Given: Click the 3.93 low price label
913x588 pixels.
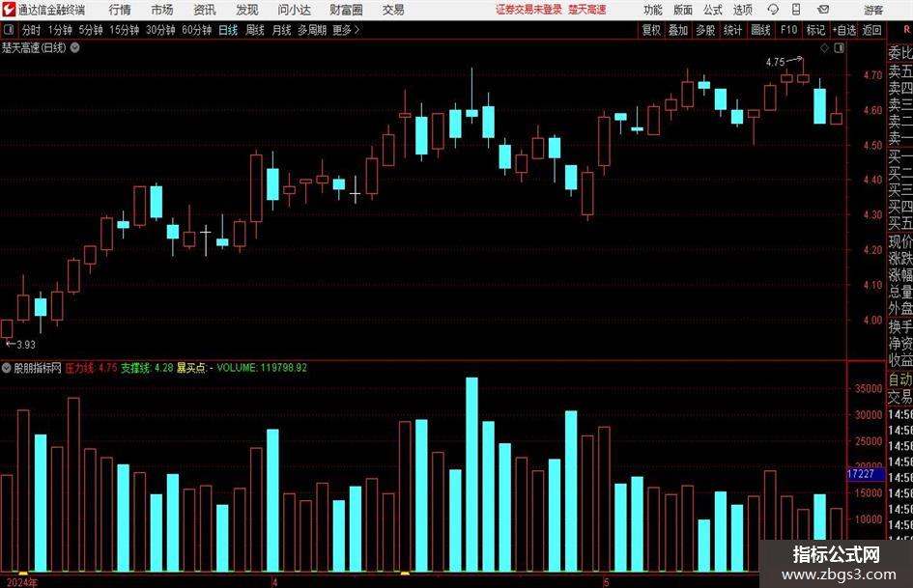Looking at the screenshot, I should [x=26, y=345].
